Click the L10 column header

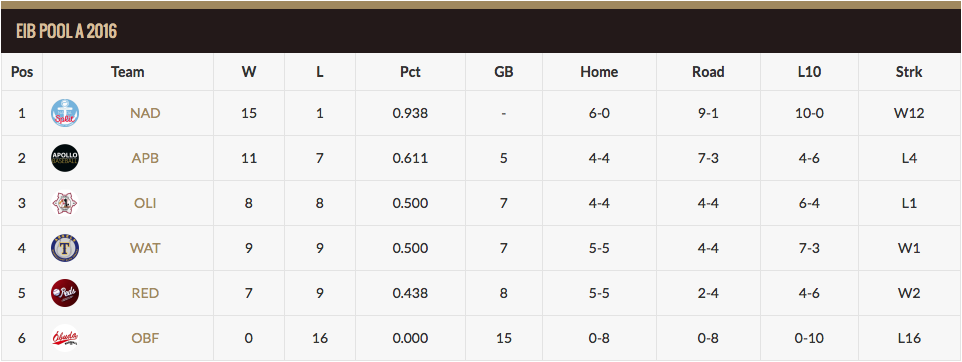point(809,72)
